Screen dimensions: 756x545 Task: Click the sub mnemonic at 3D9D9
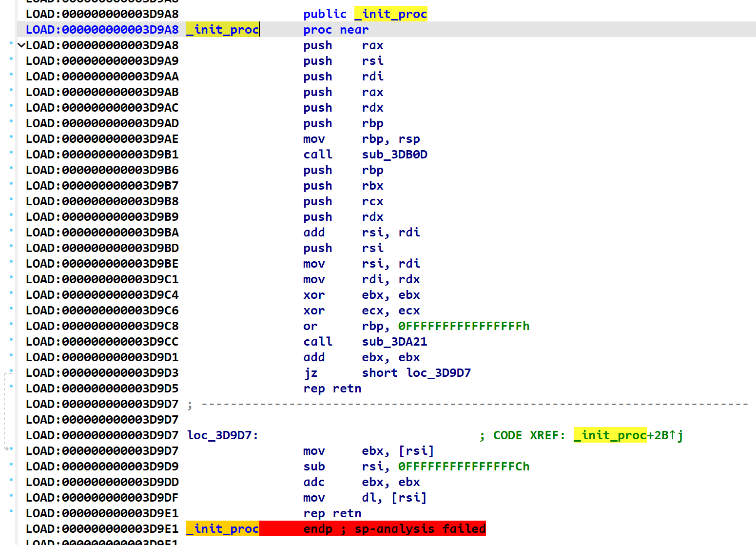314,467
